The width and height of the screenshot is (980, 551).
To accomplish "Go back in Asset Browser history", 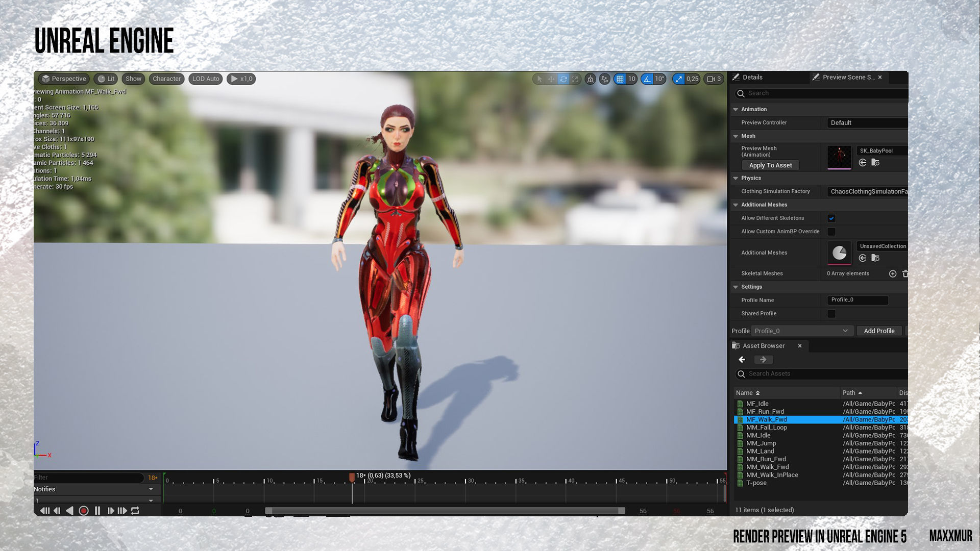I will pos(742,360).
